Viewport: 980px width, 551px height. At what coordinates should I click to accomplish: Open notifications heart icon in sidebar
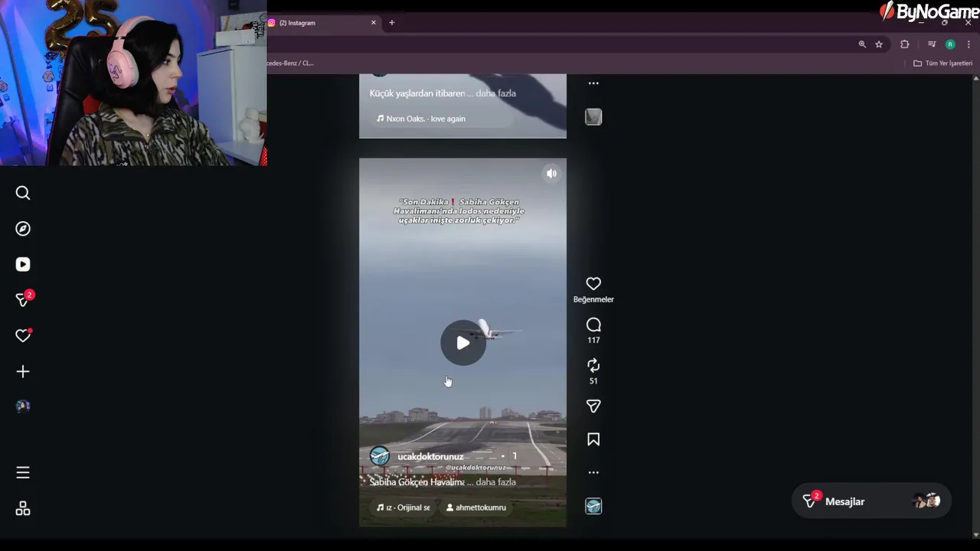point(23,335)
